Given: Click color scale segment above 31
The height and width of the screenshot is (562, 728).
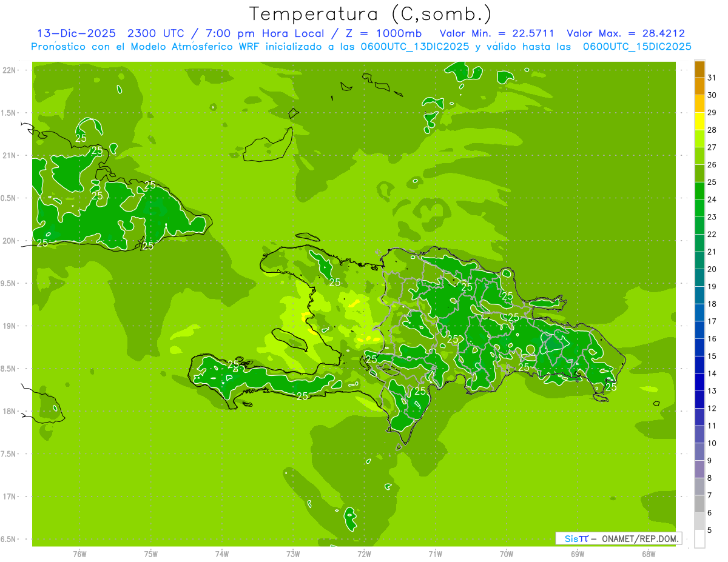Looking at the screenshot, I should coord(699,69).
